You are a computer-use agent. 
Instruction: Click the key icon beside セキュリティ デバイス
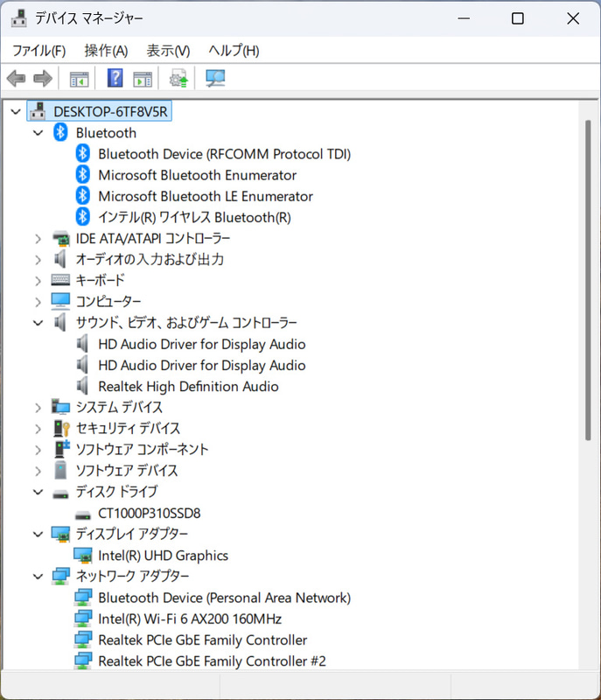61,428
